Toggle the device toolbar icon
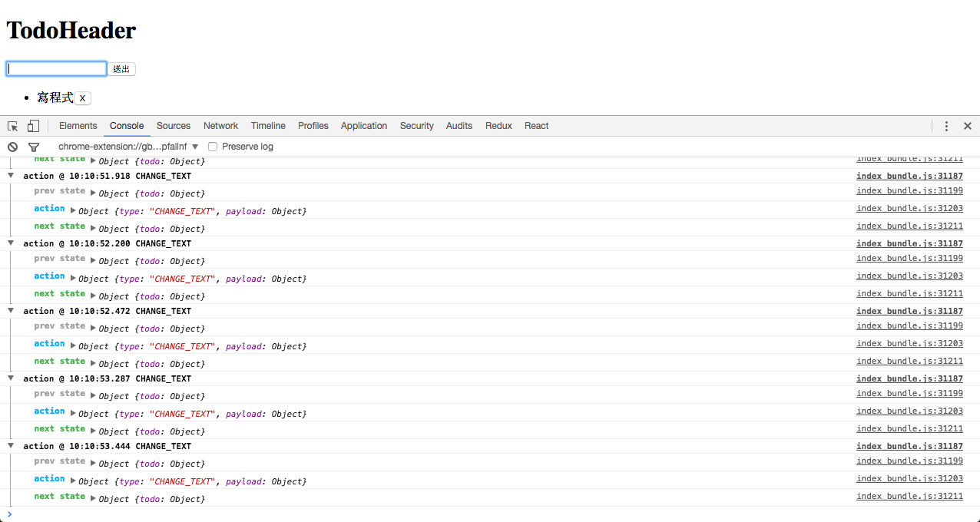The image size is (980, 522). [33, 126]
